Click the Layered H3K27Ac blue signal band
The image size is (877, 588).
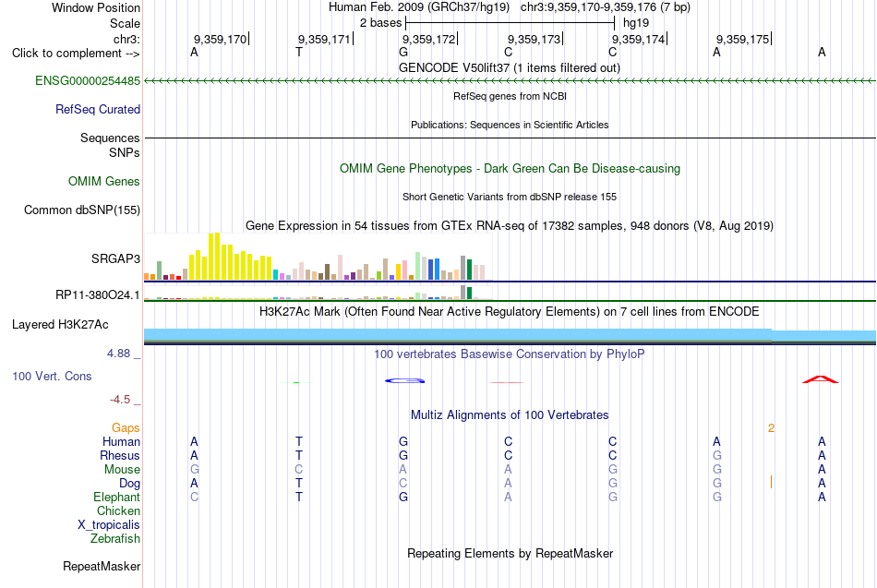pos(510,336)
